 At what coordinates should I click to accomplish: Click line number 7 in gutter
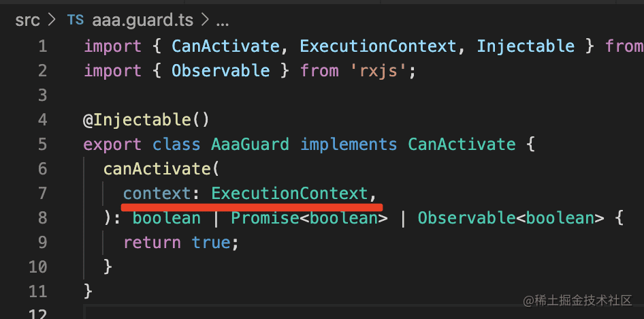click(42, 194)
